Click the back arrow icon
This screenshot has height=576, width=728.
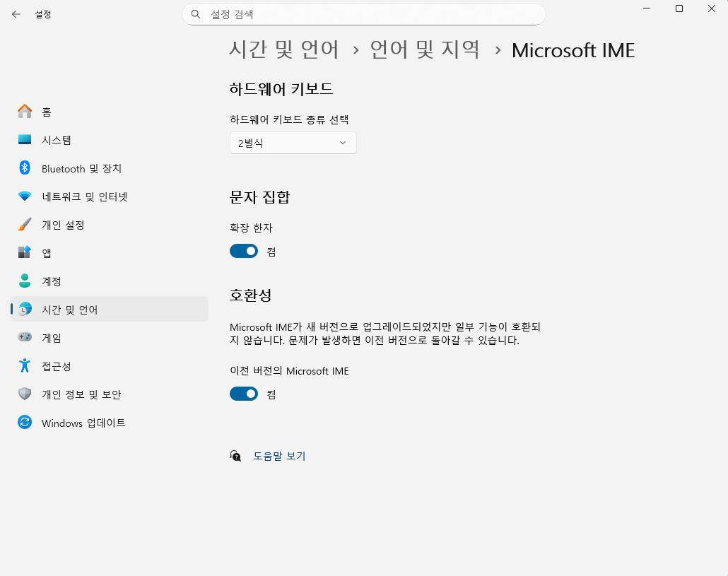16,14
